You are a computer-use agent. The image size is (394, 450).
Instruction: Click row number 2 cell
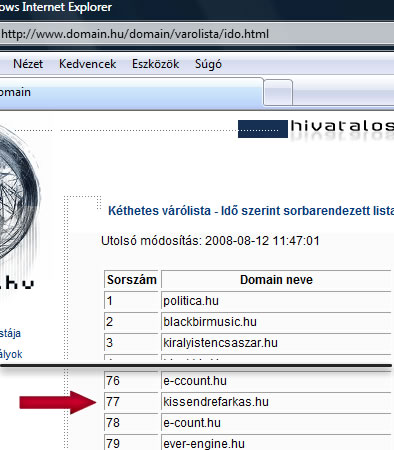tap(131, 322)
